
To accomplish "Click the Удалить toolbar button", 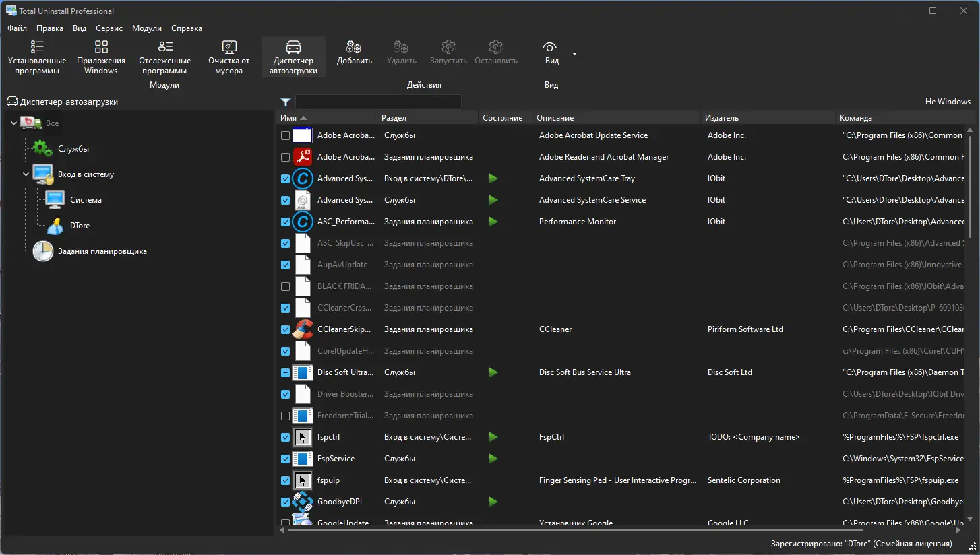I will coord(402,53).
